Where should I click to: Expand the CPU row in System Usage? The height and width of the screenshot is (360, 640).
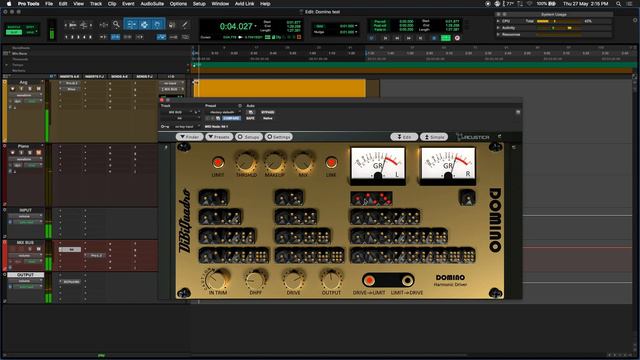(498, 21)
